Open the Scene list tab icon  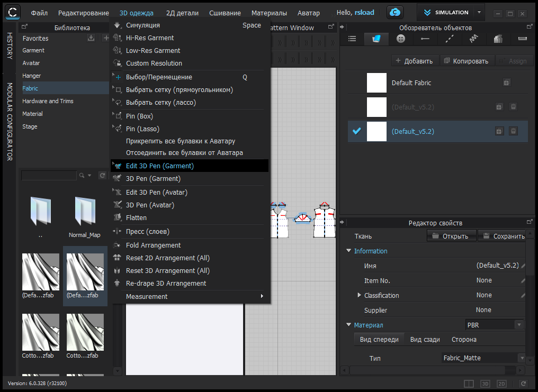point(352,39)
